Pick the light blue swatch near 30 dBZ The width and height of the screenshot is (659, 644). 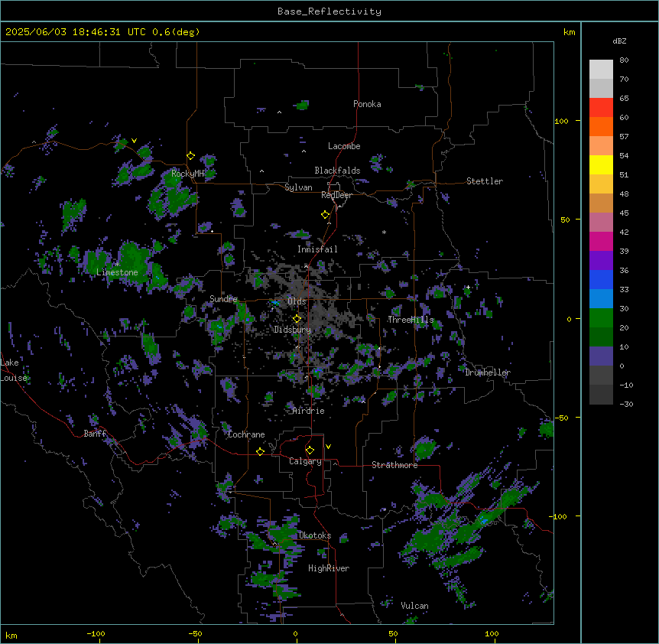click(x=601, y=299)
